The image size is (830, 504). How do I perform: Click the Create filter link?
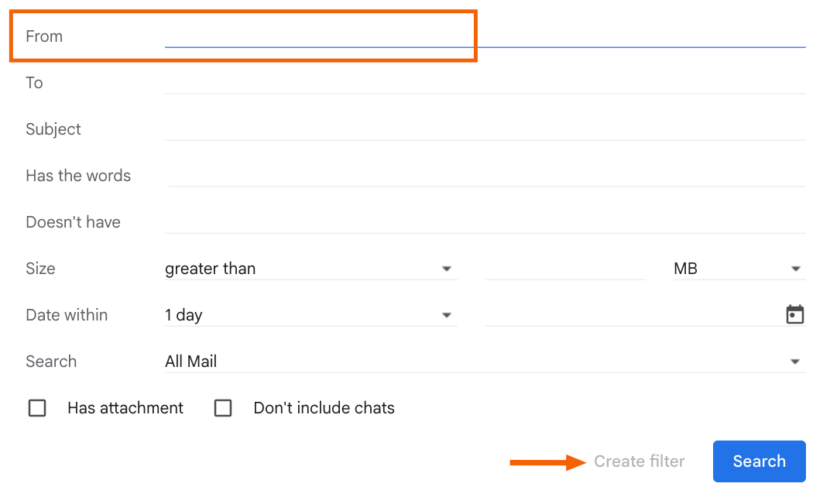coord(639,461)
